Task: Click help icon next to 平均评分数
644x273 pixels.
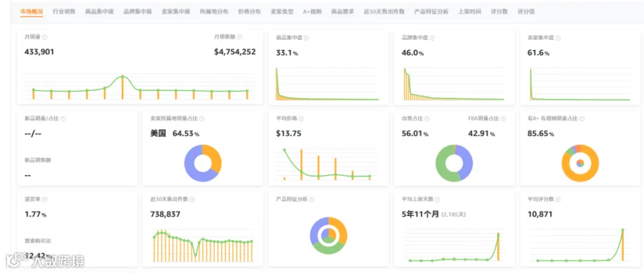Action: click(x=558, y=199)
